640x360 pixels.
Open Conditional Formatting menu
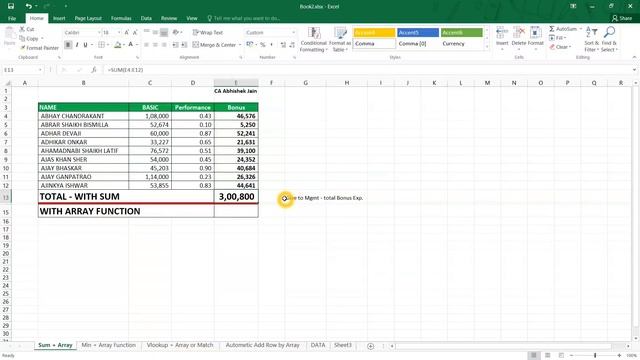coord(313,40)
